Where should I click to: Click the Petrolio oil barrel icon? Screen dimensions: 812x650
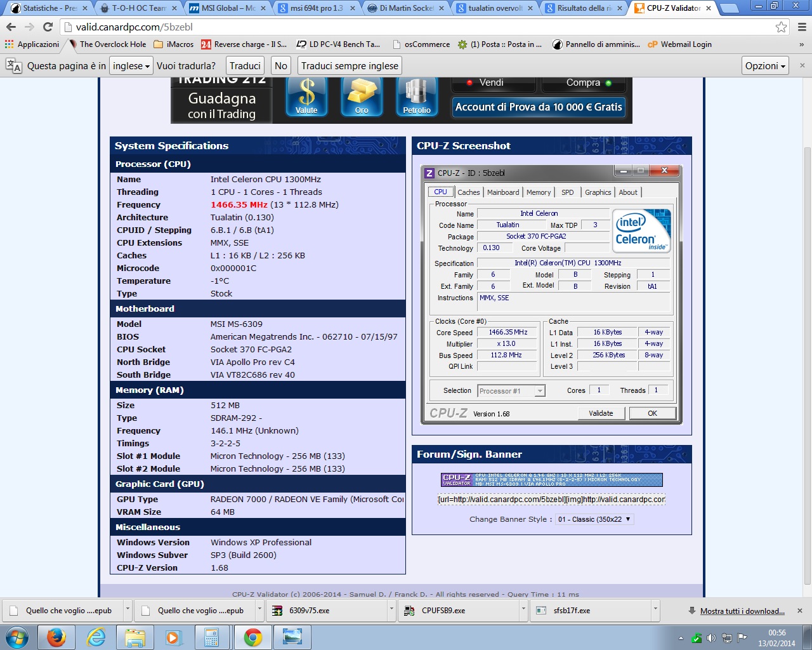click(x=417, y=96)
